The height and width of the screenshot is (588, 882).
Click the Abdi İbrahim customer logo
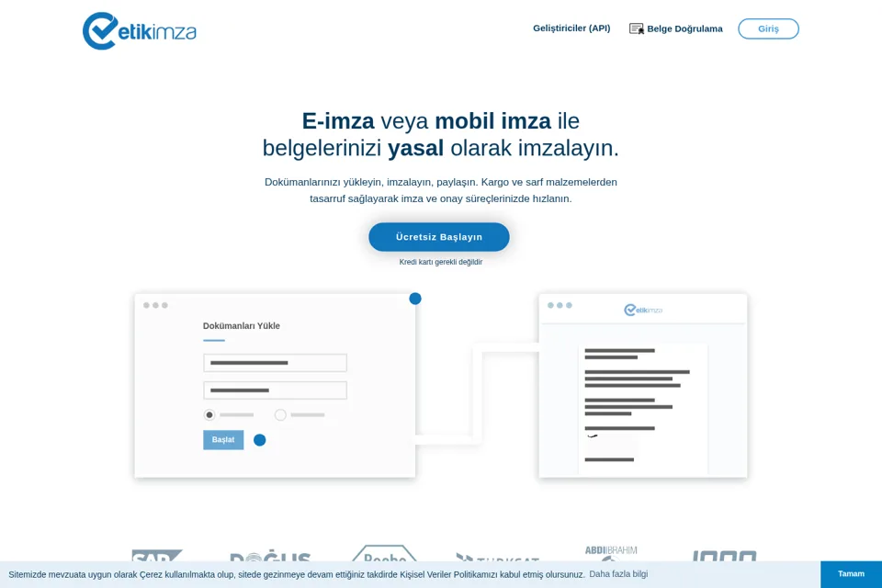[x=611, y=553]
